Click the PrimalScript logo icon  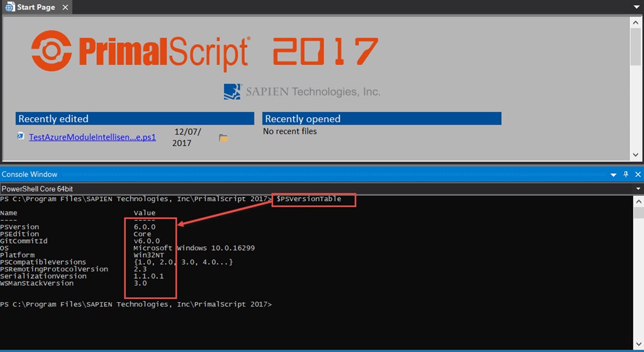52,50
